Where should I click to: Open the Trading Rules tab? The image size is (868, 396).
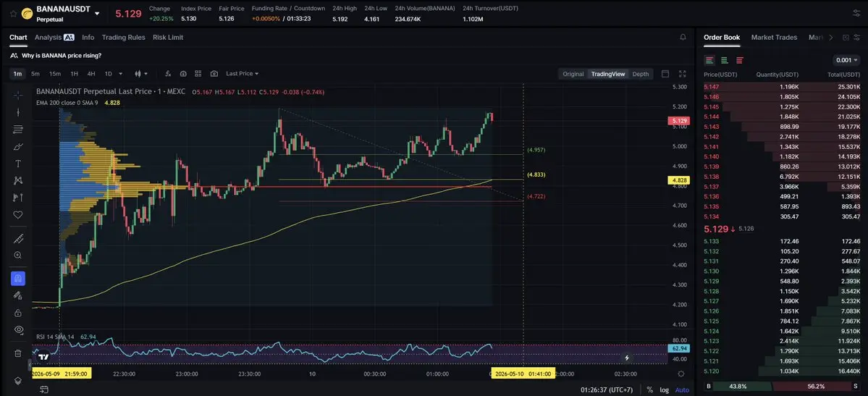tap(124, 37)
